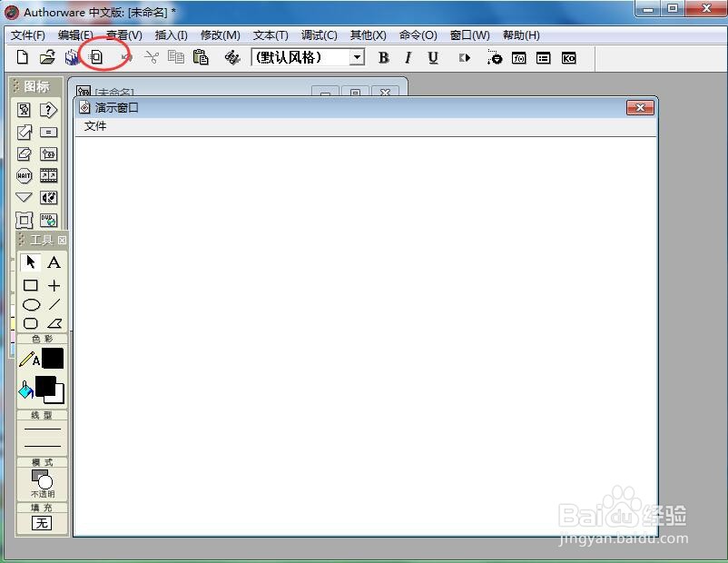Image resolution: width=728 pixels, height=563 pixels.
Task: Open the 帮助(H) menu
Action: 521,35
